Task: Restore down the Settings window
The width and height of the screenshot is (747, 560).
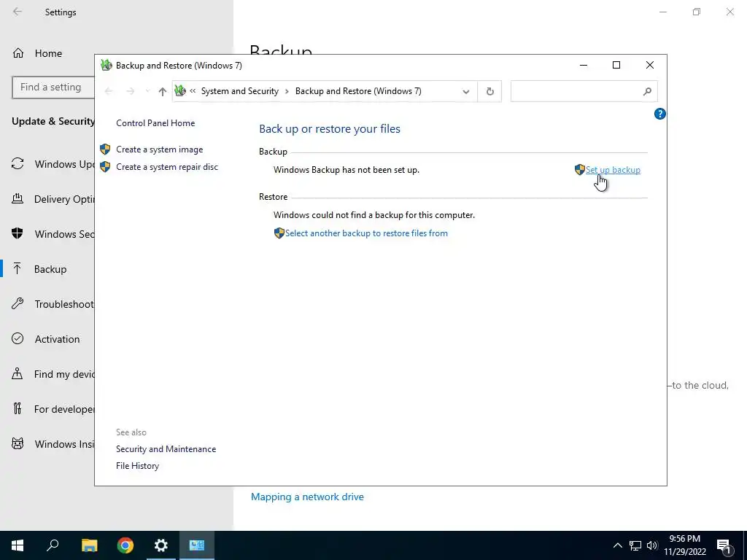Action: pos(697,12)
